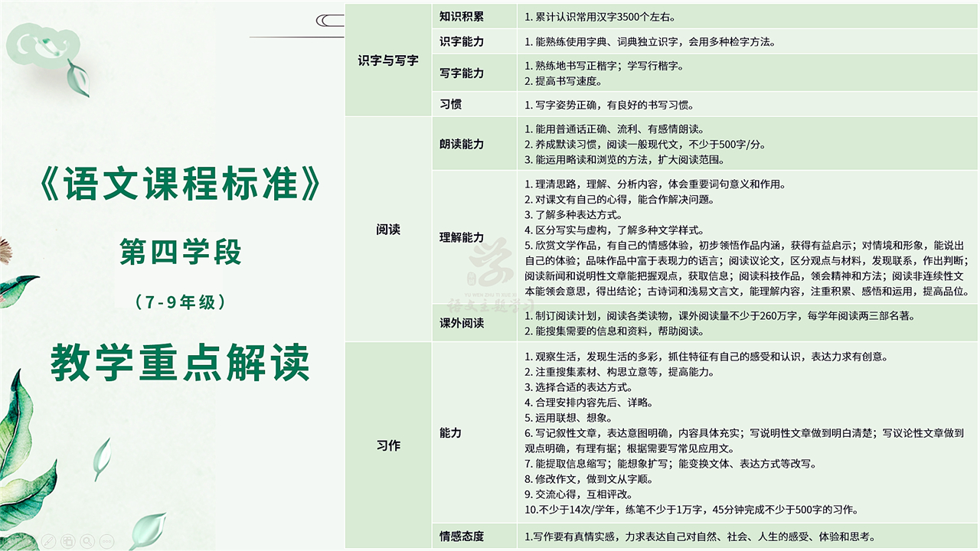Select the 阅读 category cell
Image resolution: width=980 pixels, height=551 pixels.
388,229
